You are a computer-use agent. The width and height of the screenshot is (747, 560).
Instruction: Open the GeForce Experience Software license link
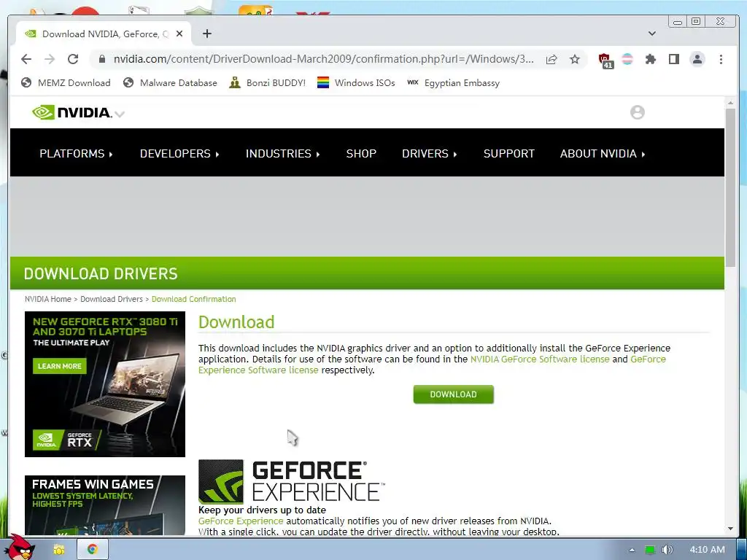click(x=258, y=370)
